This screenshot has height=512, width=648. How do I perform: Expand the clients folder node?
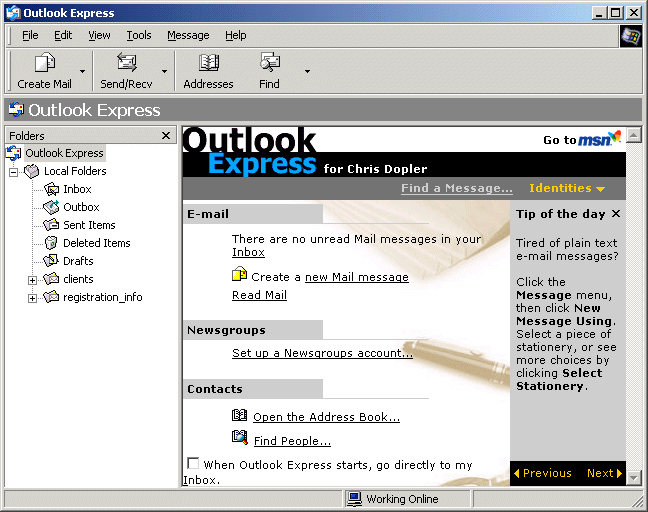(x=32, y=280)
